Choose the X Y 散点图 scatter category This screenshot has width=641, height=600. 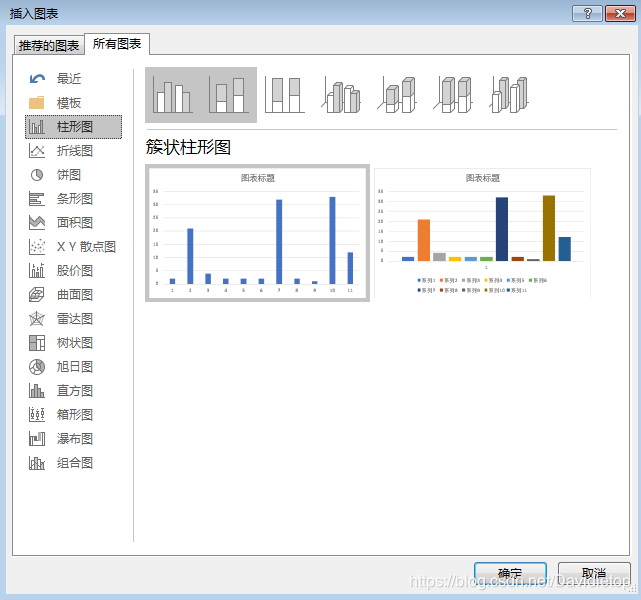[x=74, y=247]
